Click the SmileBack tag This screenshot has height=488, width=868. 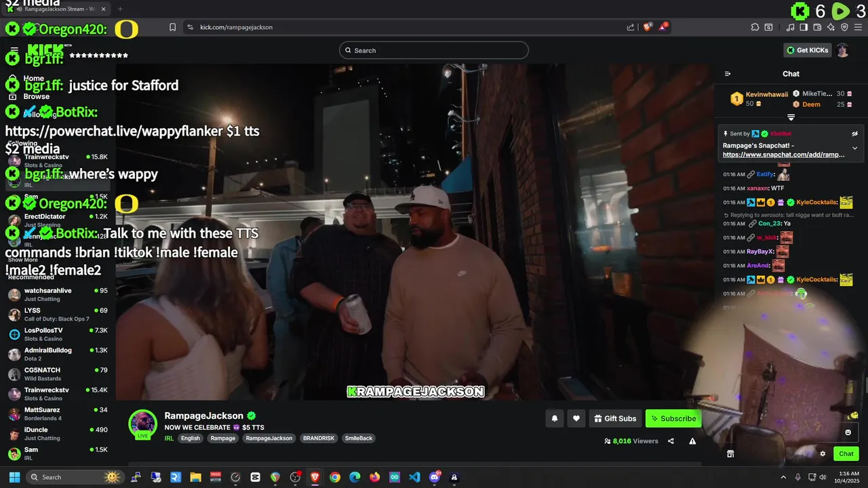(x=359, y=439)
